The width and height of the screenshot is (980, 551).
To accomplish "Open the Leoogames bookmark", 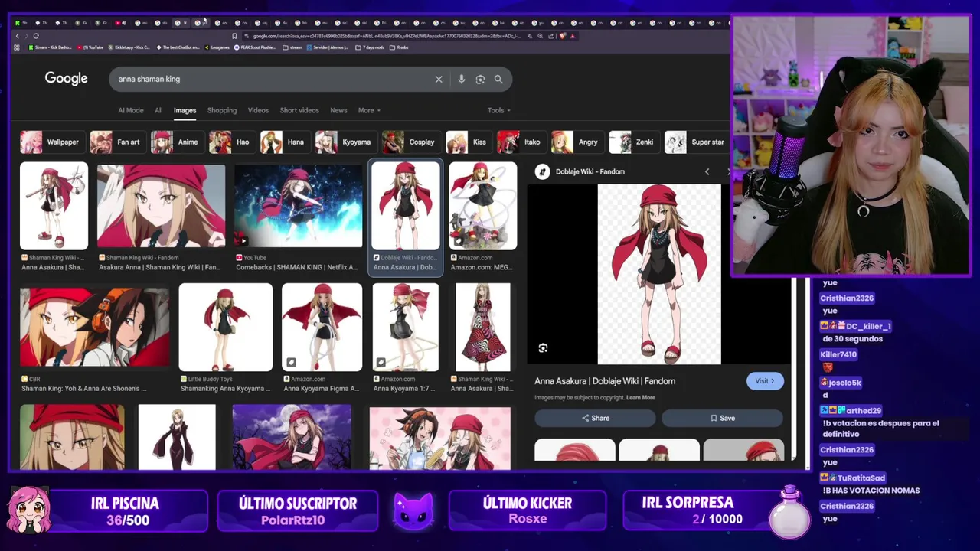I will click(217, 47).
